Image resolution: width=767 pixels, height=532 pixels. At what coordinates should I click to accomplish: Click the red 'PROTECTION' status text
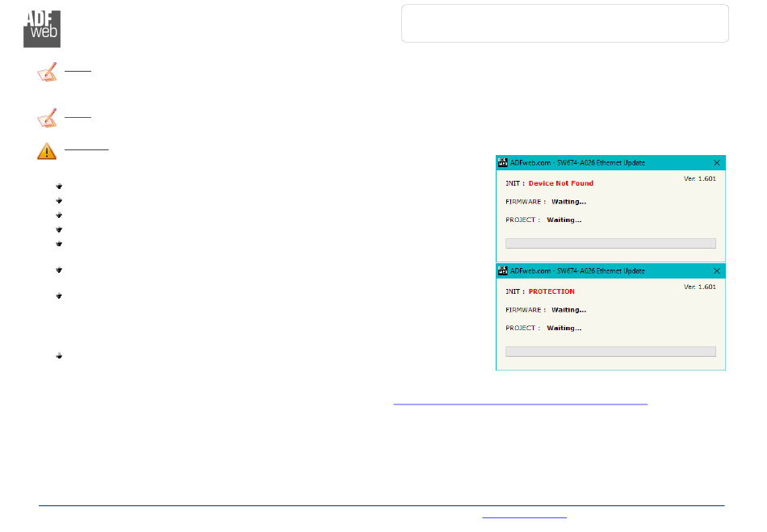[x=551, y=291]
